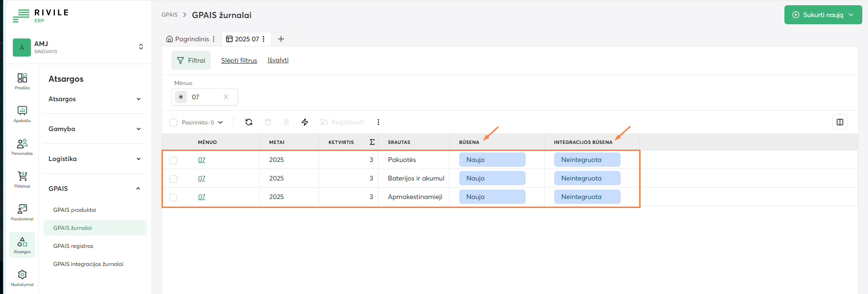
Task: Expand the Logistika menu section
Action: 95,159
